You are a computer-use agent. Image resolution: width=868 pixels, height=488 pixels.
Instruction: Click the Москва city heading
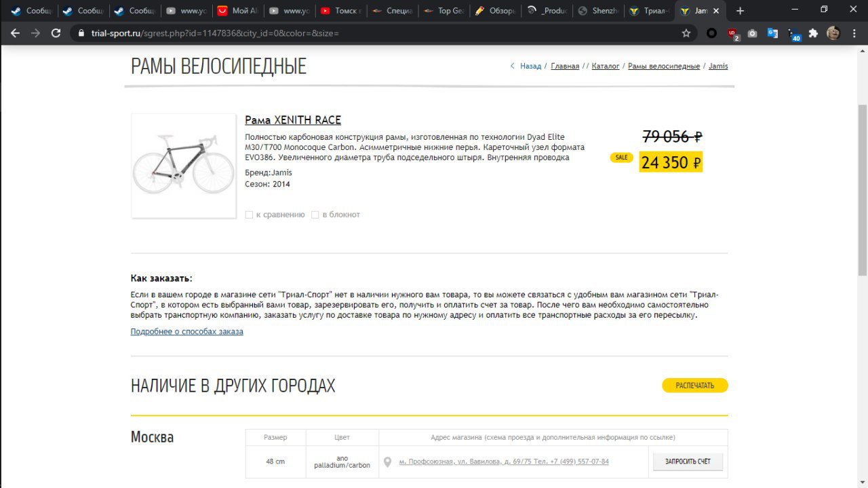coord(152,437)
